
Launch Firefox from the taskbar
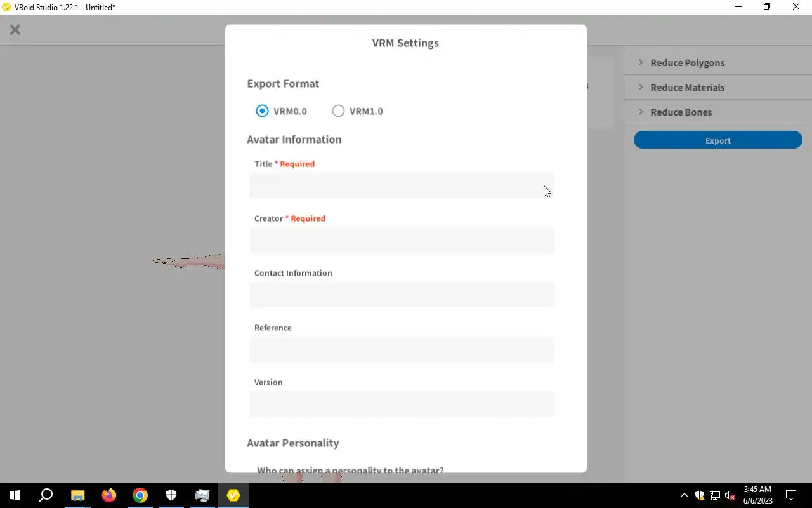109,495
